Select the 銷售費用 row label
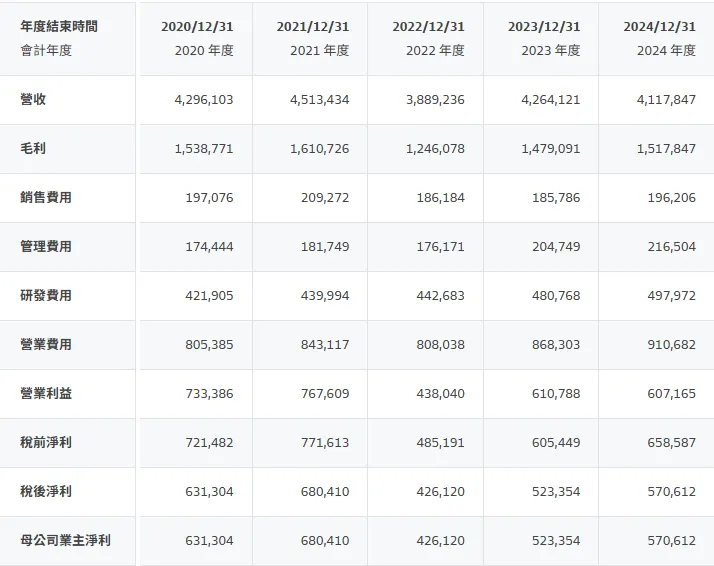The height and width of the screenshot is (566, 714). point(46,198)
